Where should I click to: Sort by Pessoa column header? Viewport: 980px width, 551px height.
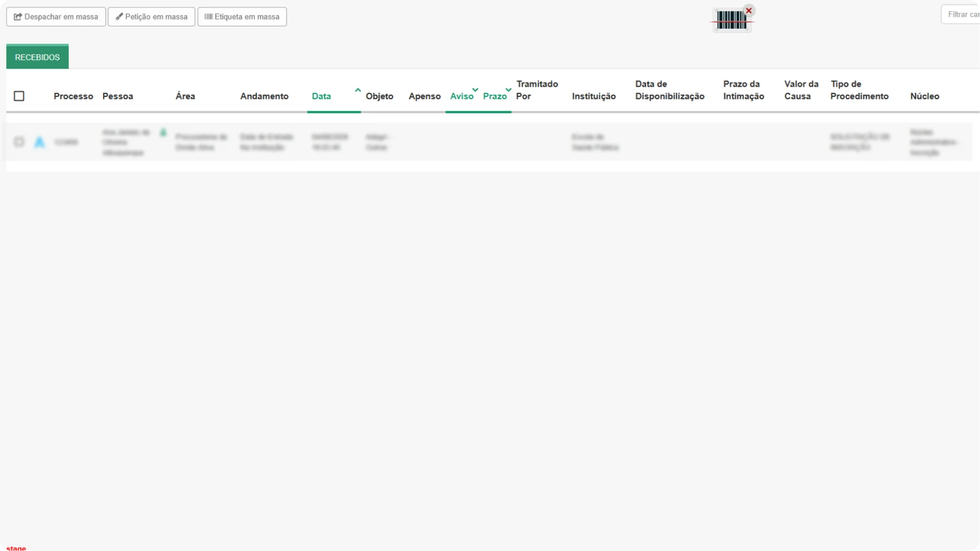(118, 96)
